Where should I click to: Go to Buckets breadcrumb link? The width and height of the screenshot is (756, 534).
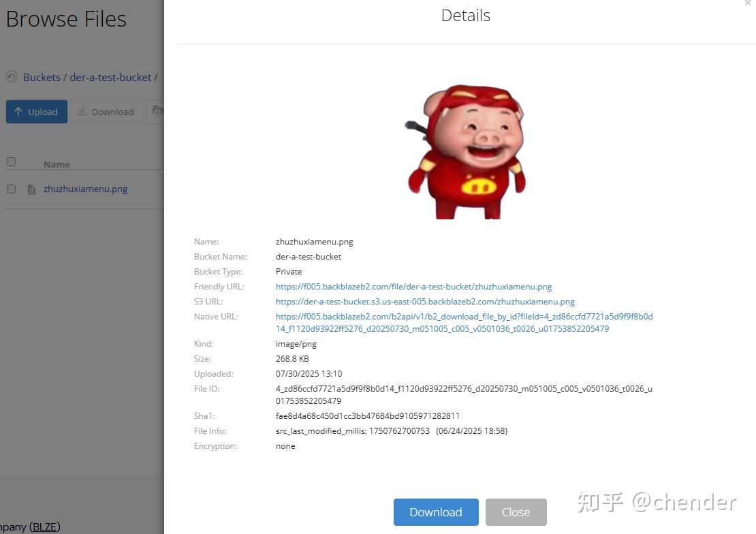click(x=42, y=77)
